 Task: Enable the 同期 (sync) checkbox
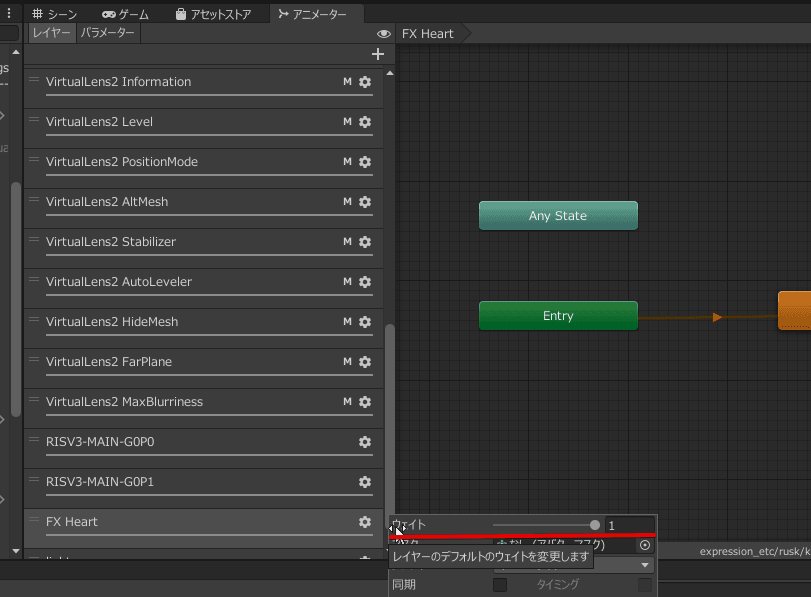point(500,584)
